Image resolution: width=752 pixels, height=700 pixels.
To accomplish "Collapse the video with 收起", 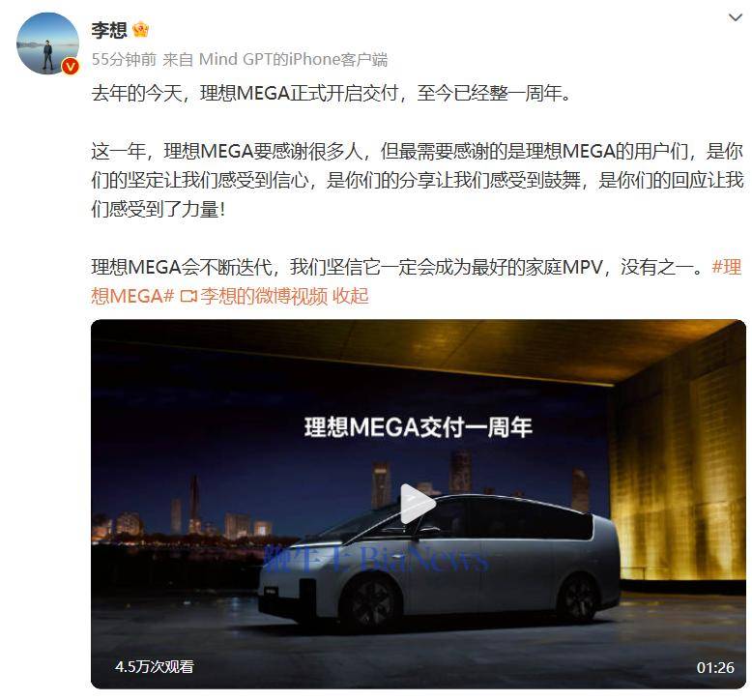I will (x=351, y=296).
